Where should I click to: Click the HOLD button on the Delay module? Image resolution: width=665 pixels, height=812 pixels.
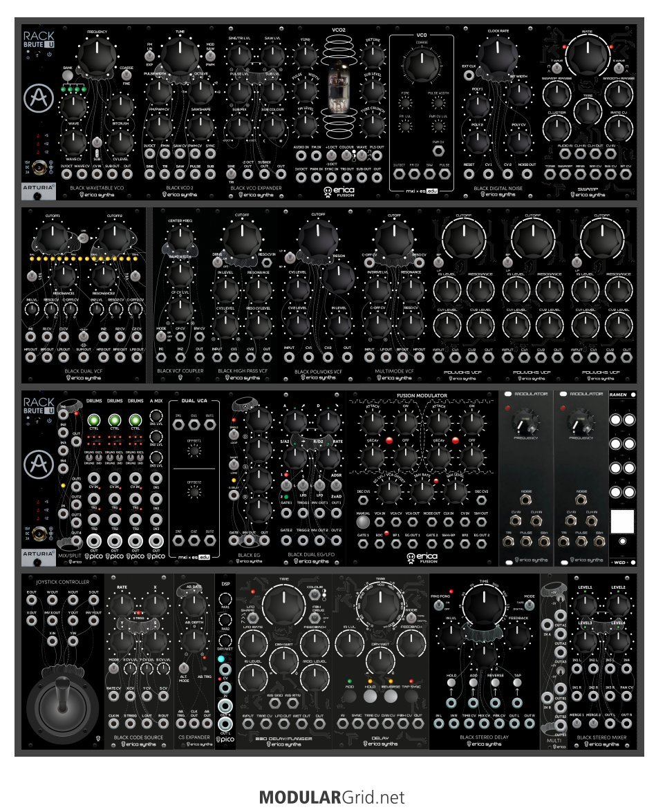pos(370,697)
